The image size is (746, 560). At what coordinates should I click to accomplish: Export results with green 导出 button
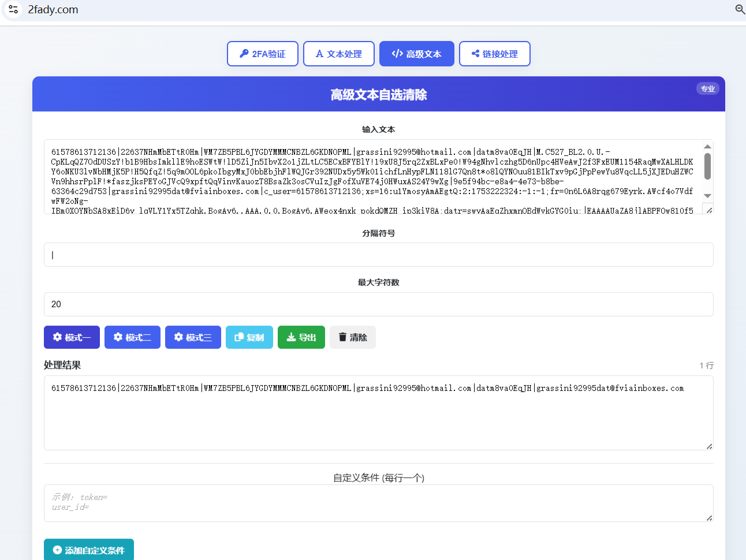(x=301, y=337)
